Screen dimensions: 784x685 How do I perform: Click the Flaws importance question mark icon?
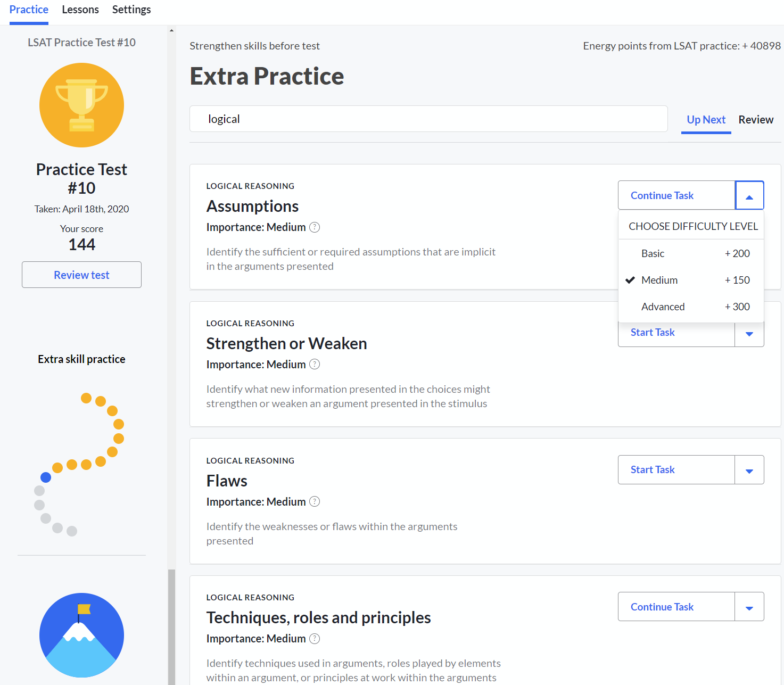coord(315,502)
